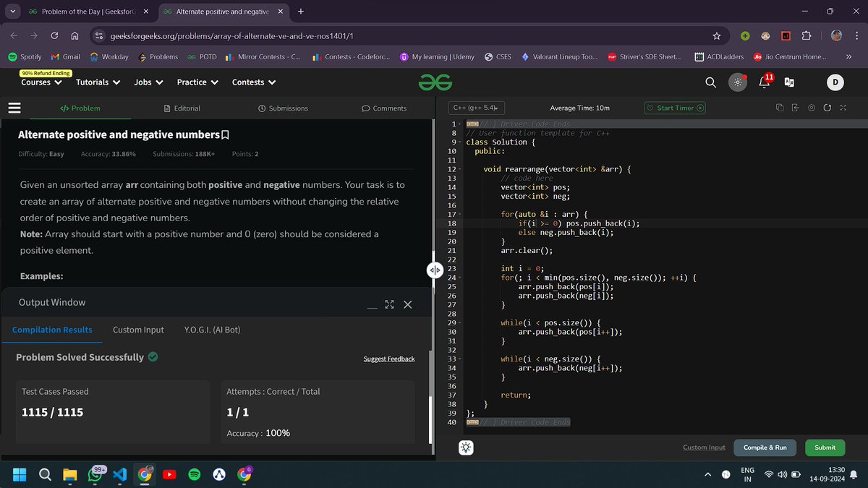Select the Compilation Results tab

[x=52, y=330]
